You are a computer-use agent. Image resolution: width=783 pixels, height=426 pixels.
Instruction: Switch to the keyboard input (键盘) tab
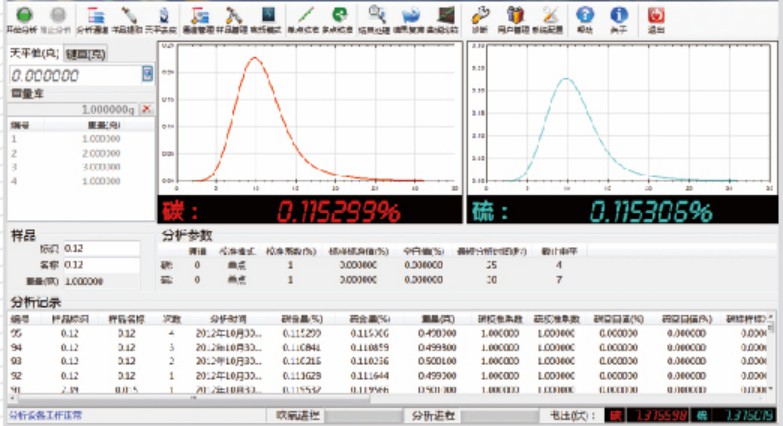(86, 55)
